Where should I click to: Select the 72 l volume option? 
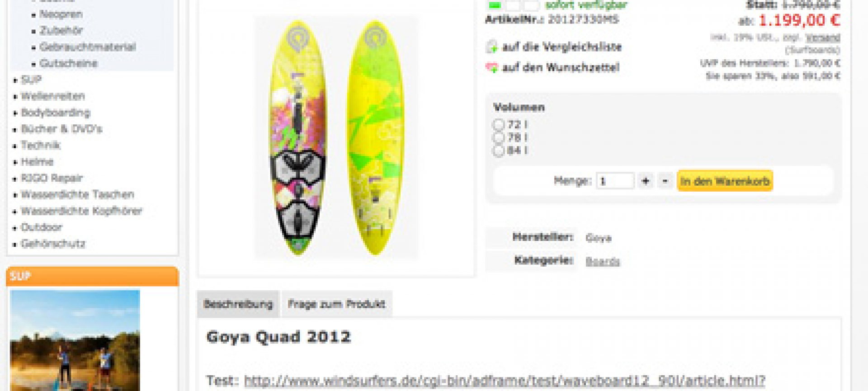click(498, 124)
